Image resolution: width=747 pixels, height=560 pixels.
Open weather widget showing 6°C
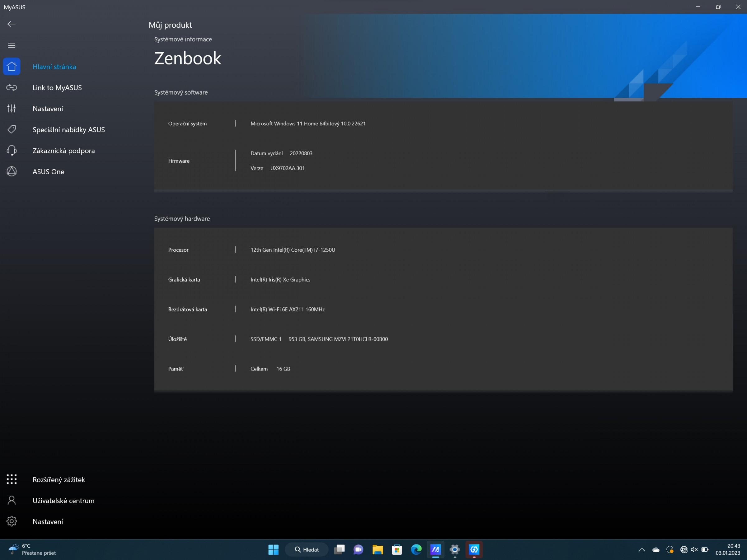tap(32, 549)
